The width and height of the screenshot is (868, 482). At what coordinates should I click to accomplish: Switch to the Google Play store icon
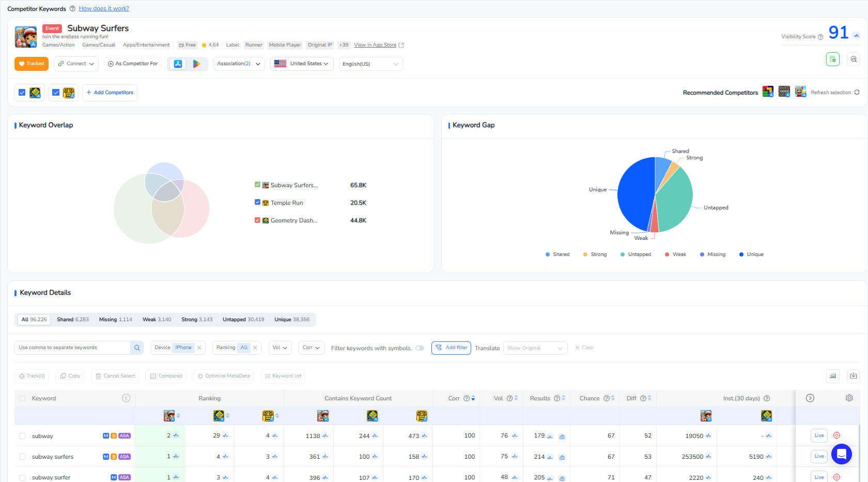coord(196,64)
